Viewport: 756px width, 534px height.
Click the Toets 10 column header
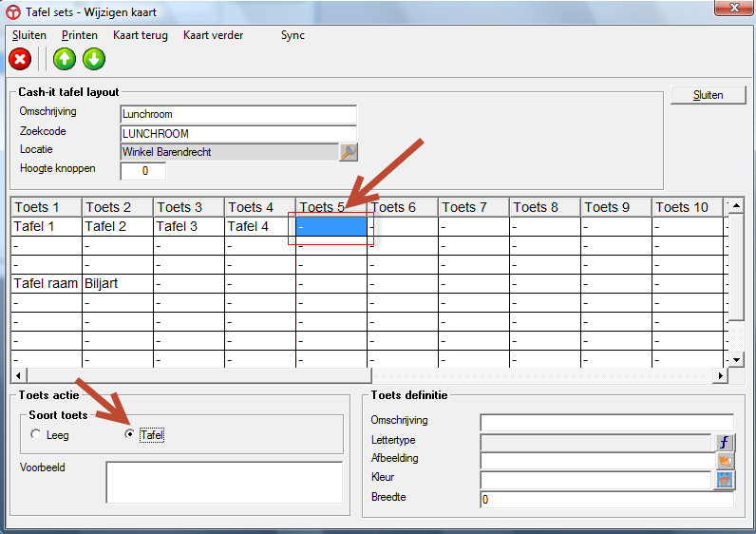click(x=688, y=207)
